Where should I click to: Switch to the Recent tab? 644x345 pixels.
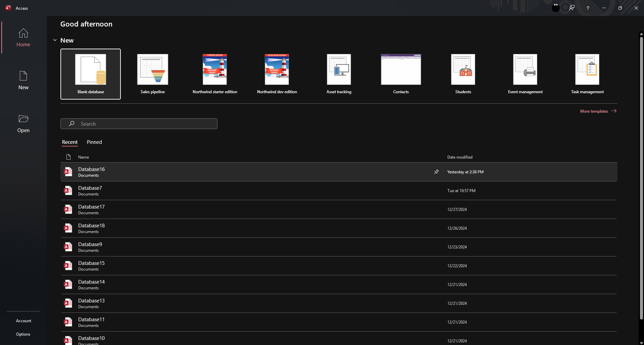point(70,142)
